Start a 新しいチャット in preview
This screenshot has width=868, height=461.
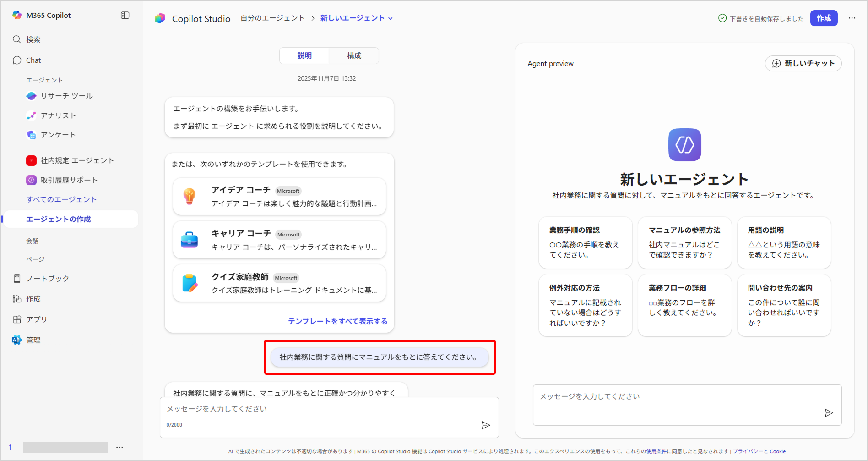pos(803,63)
